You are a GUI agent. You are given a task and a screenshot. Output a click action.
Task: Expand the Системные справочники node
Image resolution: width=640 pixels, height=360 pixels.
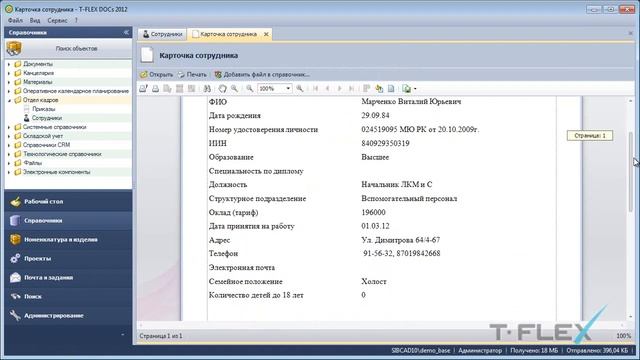click(x=9, y=127)
